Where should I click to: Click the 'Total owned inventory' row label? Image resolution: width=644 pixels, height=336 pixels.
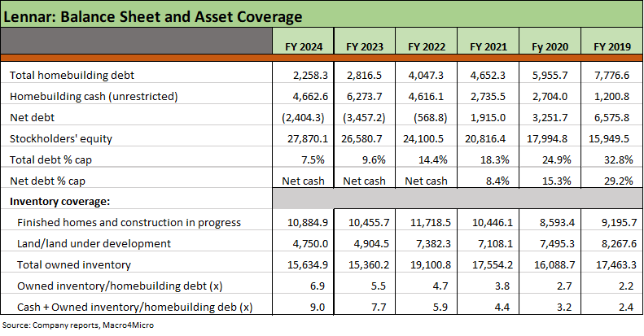coord(74,265)
